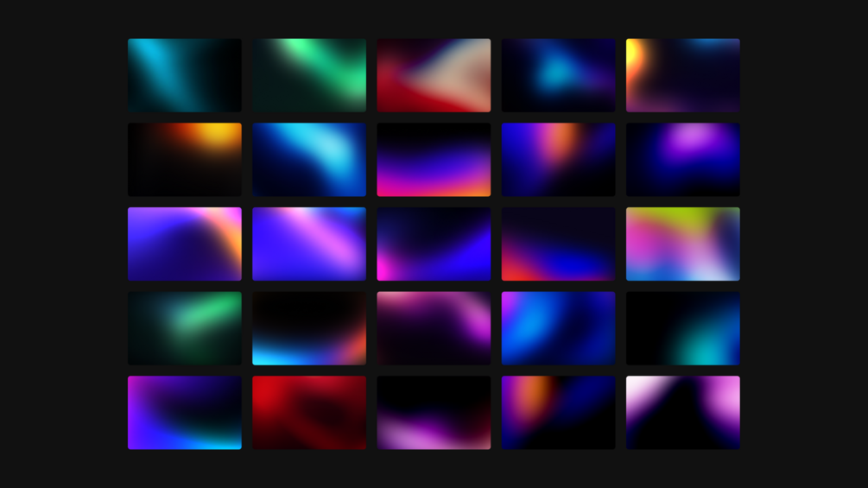Screen dimensions: 868x488
Task: Open the dark gradient with red corner and blue base
Action: coord(558,244)
